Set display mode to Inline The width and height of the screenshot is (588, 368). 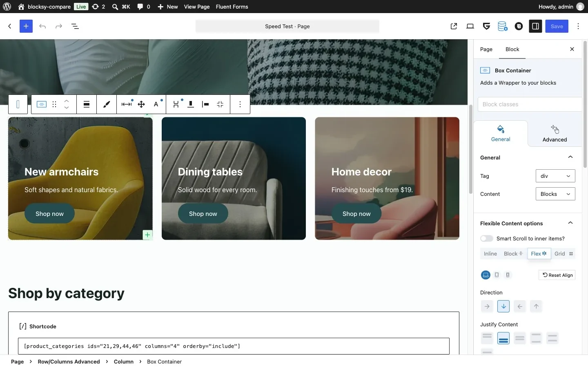pos(491,254)
